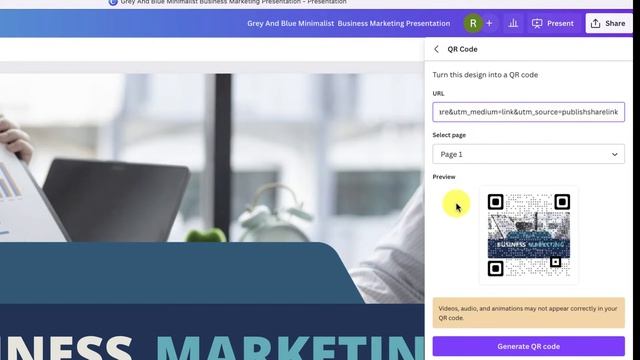Image resolution: width=640 pixels, height=360 pixels.
Task: Click the video and animation warning notice
Action: coord(529,313)
